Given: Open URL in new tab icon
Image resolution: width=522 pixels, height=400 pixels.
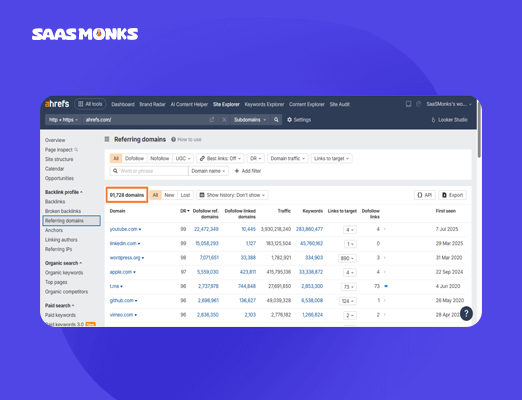Looking at the screenshot, I should click(x=212, y=120).
